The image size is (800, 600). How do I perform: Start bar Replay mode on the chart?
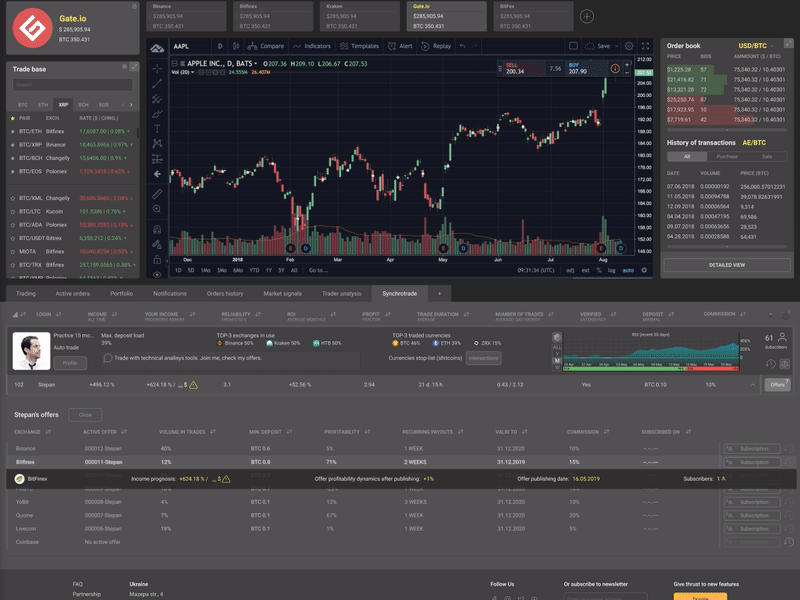(434, 45)
